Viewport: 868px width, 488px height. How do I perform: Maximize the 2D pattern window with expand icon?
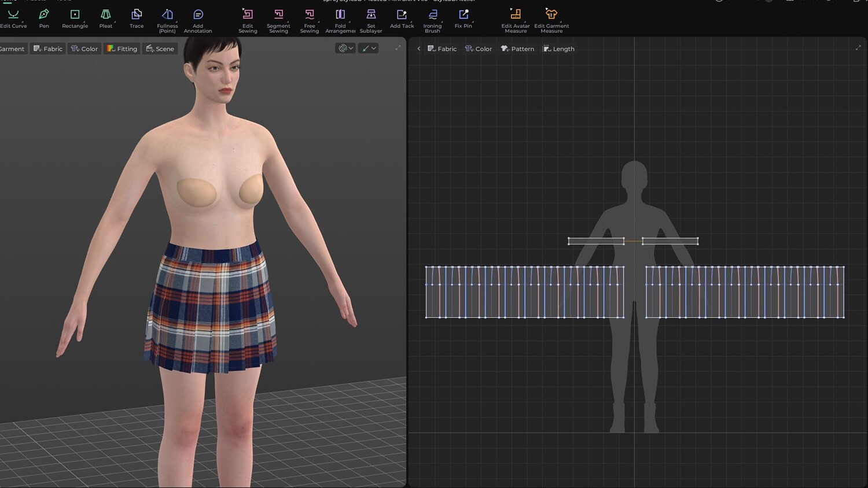click(x=858, y=48)
